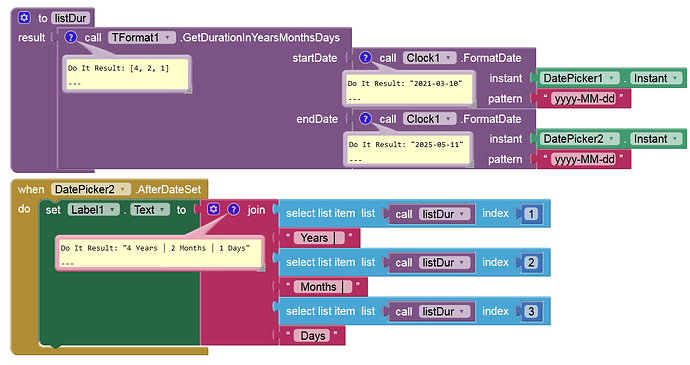Viewport: 690px width, 365px height.
Task: Click the resize corner of the [4, 2, 1] comment bubble
Action: point(188,90)
